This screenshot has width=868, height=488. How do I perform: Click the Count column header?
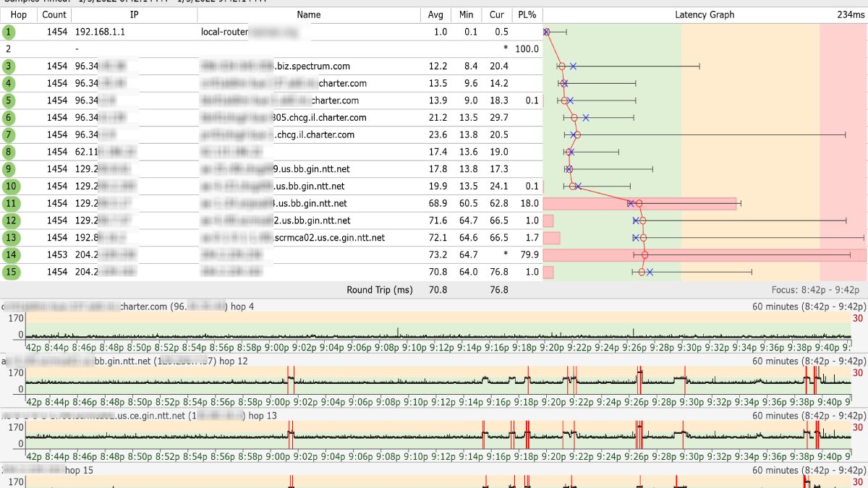click(x=54, y=14)
